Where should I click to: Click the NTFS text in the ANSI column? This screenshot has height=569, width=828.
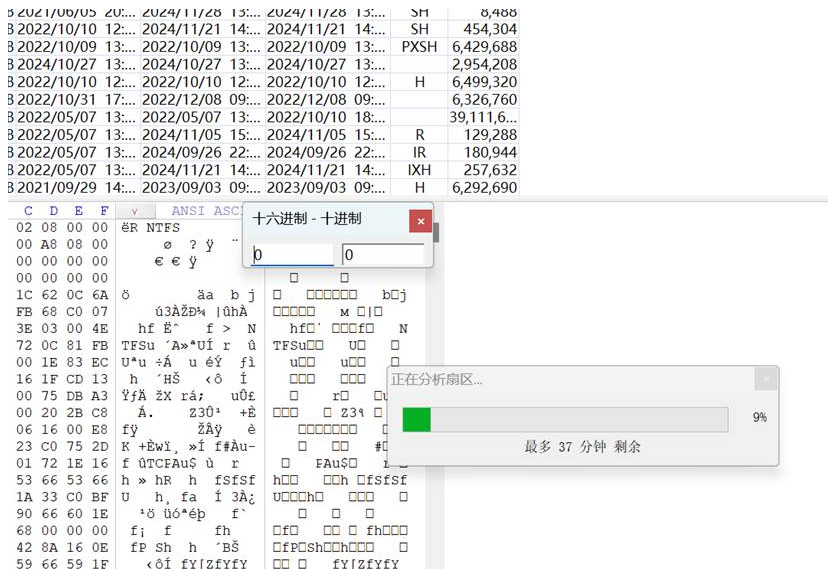(163, 227)
